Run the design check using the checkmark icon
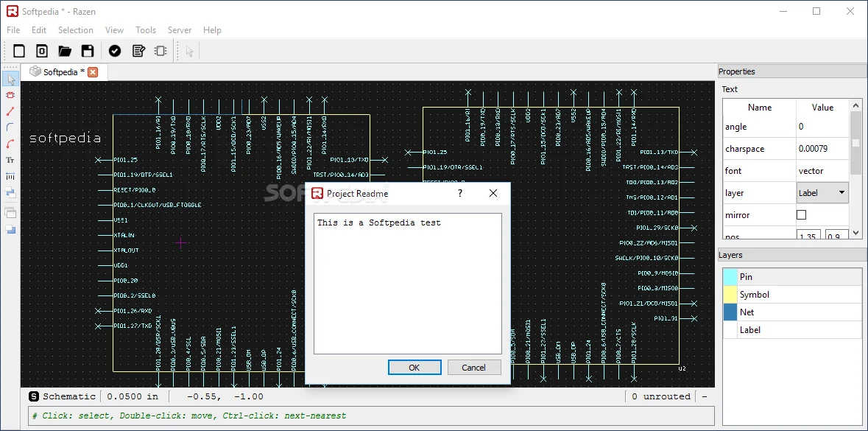Image resolution: width=868 pixels, height=431 pixels. (x=114, y=51)
